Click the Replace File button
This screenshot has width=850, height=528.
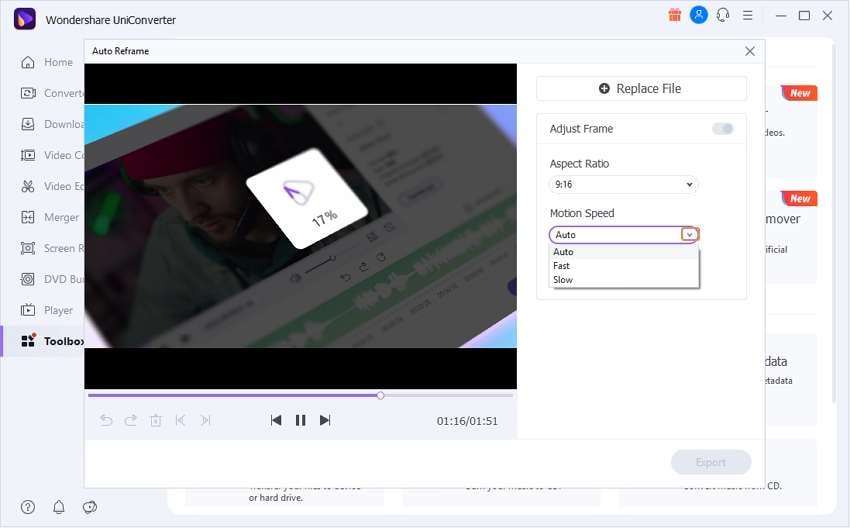[641, 88]
